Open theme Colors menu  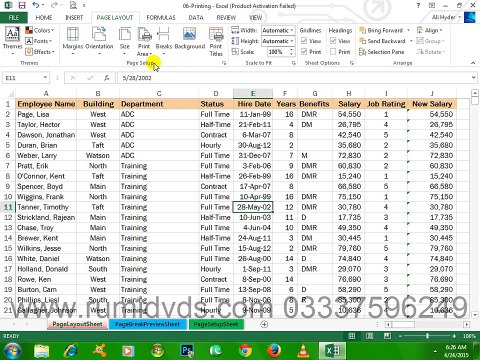[x=40, y=30]
